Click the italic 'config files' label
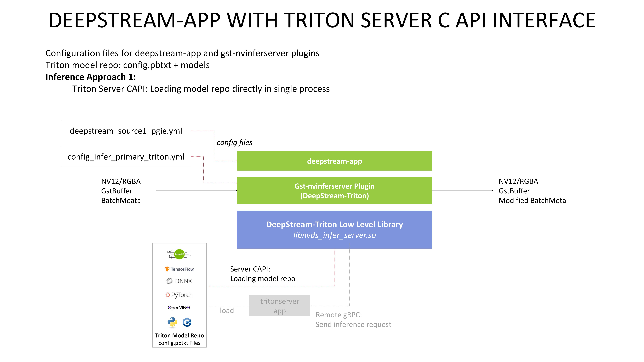 (234, 143)
